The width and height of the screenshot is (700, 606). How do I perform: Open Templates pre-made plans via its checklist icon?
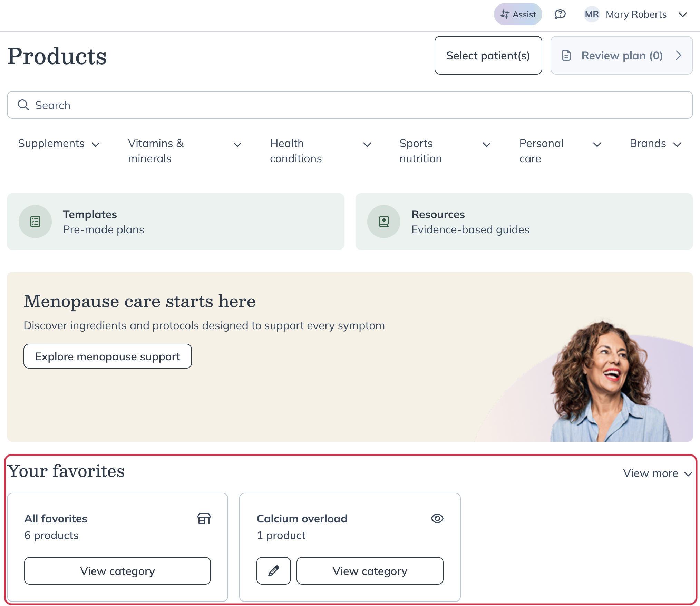point(35,221)
